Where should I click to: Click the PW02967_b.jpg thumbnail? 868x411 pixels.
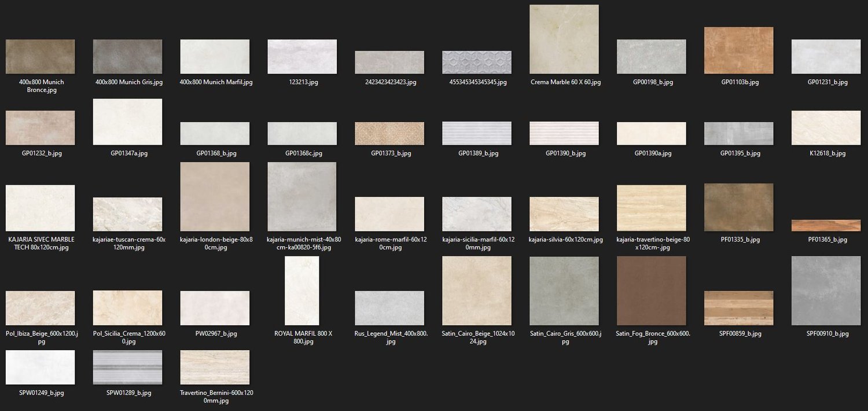click(215, 308)
